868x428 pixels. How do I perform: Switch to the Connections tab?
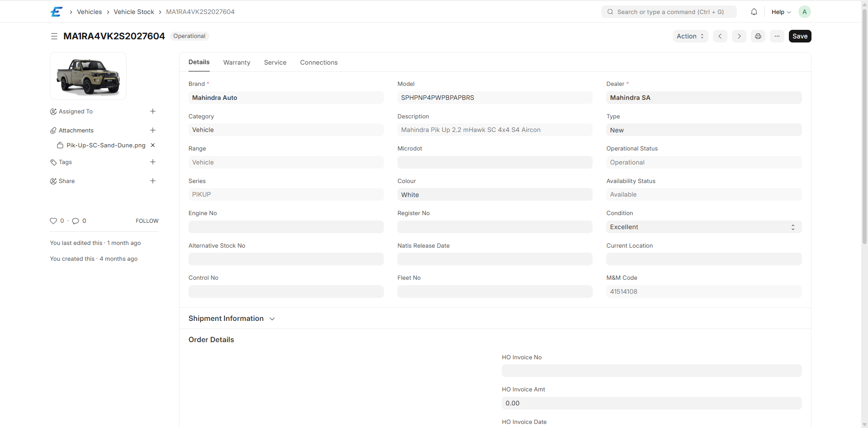pyautogui.click(x=319, y=62)
